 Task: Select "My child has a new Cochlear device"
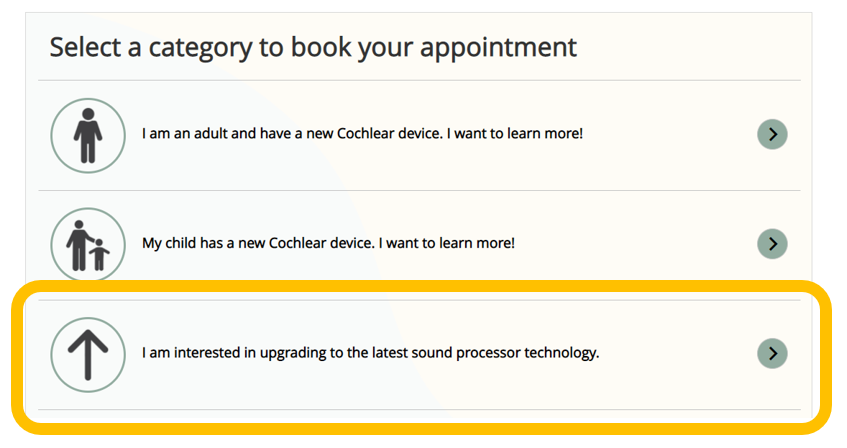258,243
